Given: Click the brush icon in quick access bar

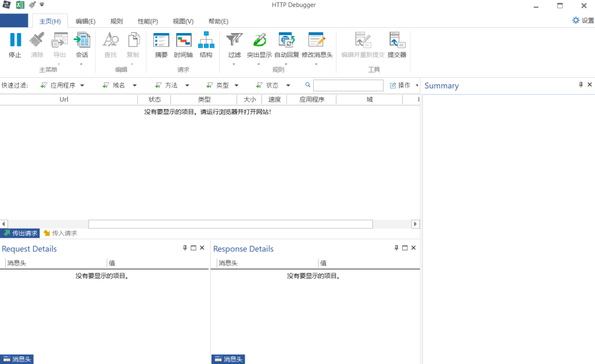Looking at the screenshot, I should [33, 5].
